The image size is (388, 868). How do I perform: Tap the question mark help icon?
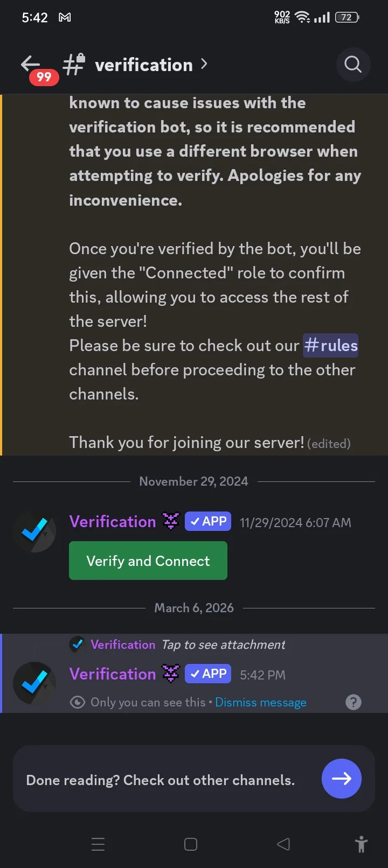click(x=353, y=702)
